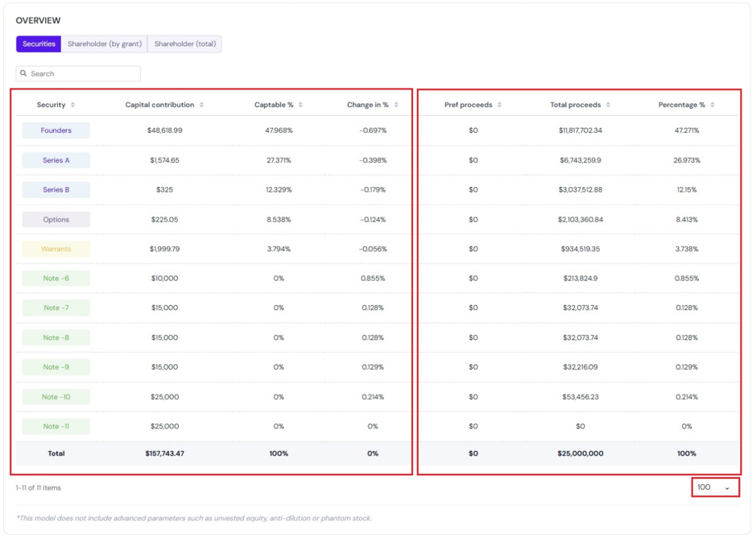This screenshot has width=756, height=538.
Task: Click the Series A security tag
Action: 56,160
